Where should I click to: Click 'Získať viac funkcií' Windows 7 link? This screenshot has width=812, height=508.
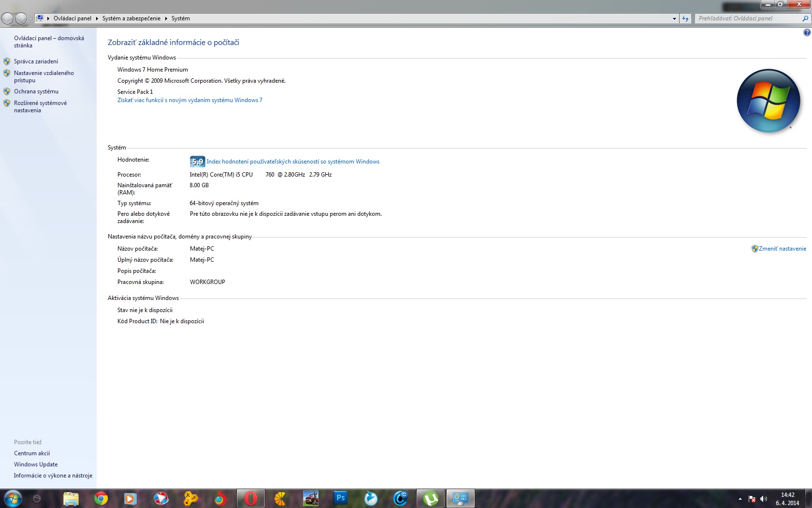(x=190, y=100)
